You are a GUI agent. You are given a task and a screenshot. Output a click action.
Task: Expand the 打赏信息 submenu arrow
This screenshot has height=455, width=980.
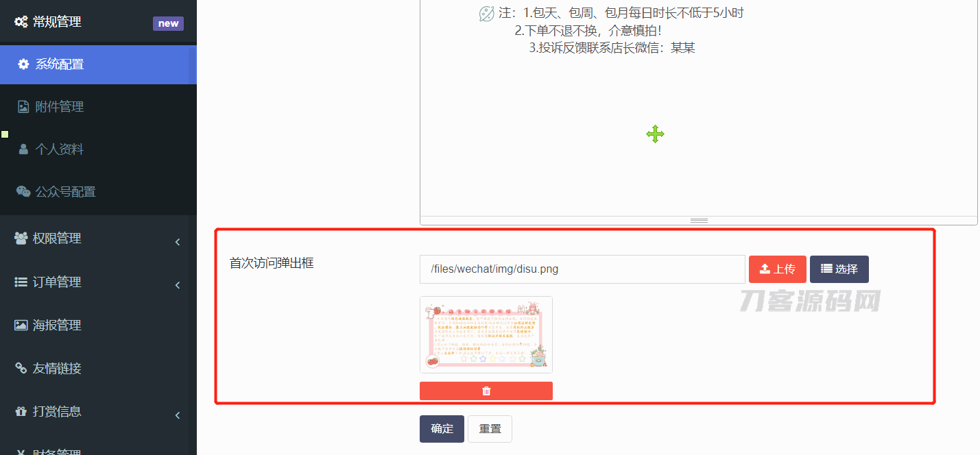[x=178, y=415]
